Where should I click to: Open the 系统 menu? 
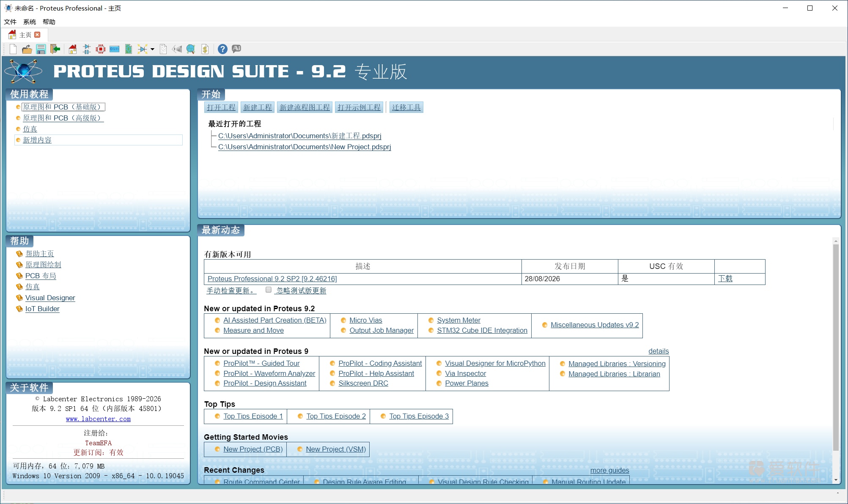(30, 22)
